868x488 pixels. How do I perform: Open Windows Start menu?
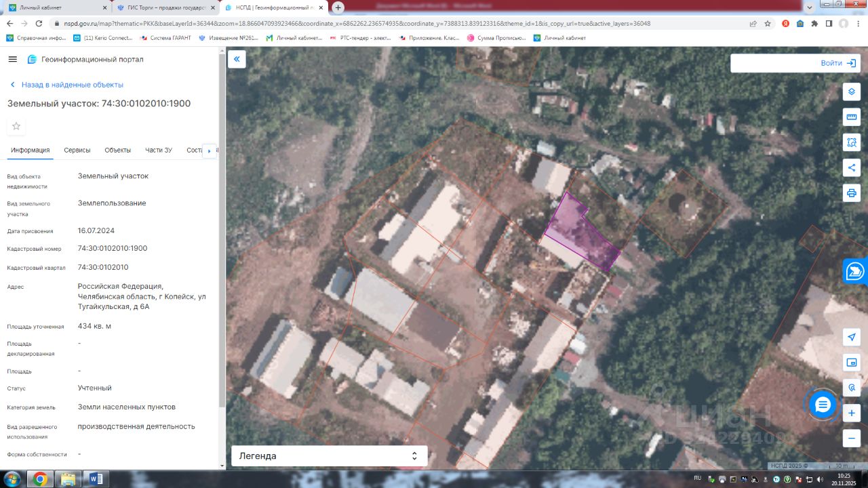tap(12, 479)
